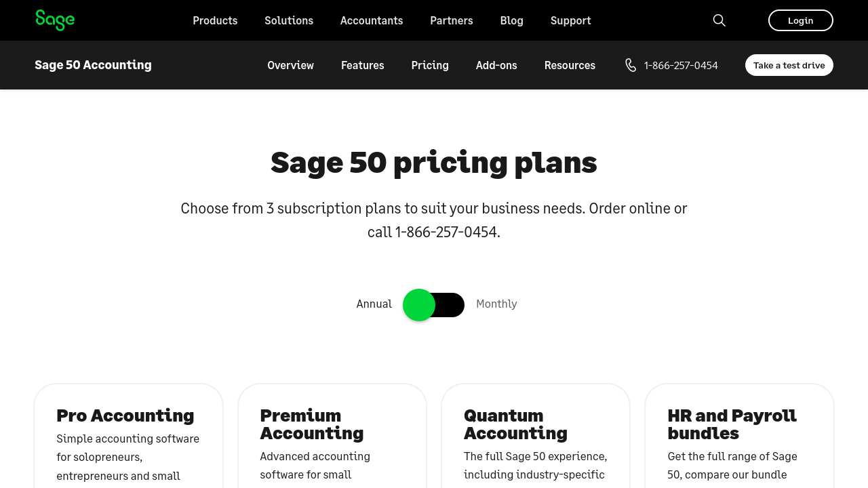Image resolution: width=868 pixels, height=488 pixels.
Task: Expand the Resources submenu
Action: click(570, 65)
